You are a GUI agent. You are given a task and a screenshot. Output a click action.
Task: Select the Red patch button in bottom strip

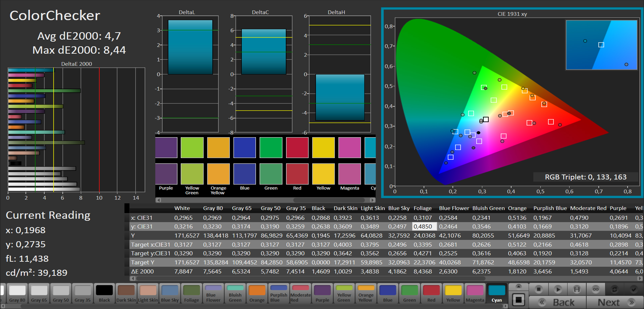431,294
